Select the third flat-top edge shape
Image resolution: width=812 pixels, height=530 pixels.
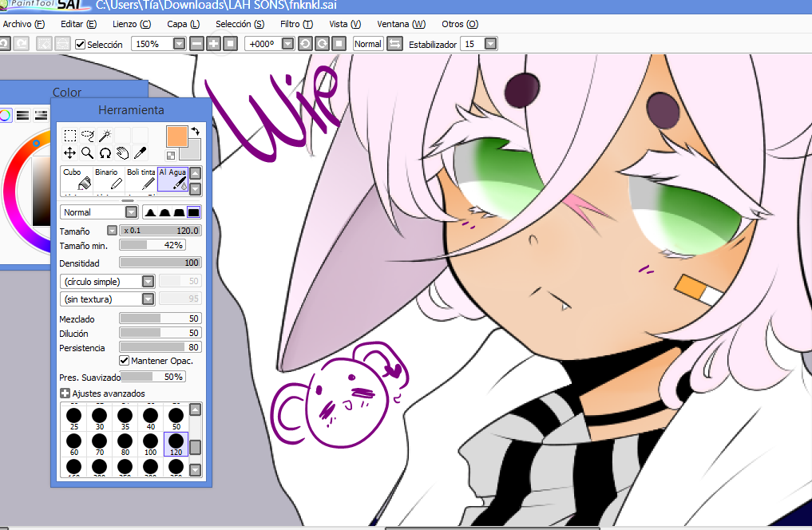pyautogui.click(x=179, y=212)
